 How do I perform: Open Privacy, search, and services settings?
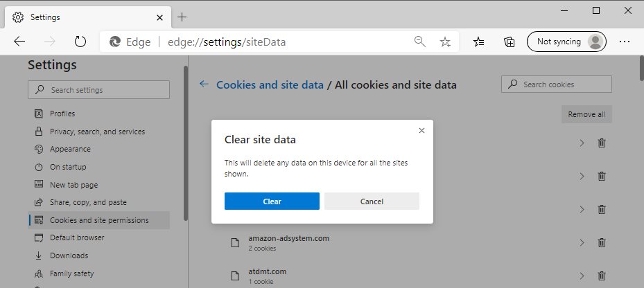[x=98, y=132]
